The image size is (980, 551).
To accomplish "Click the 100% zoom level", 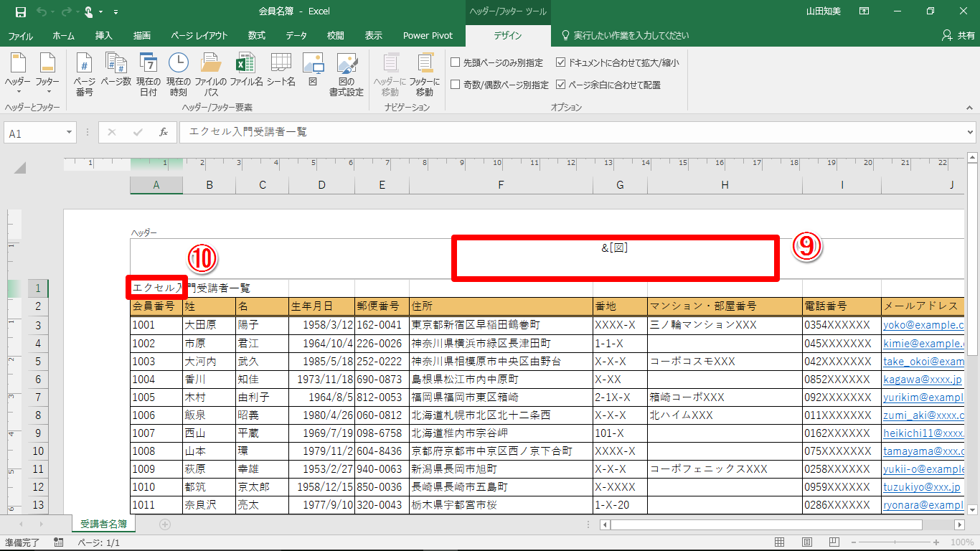I will coord(961,542).
